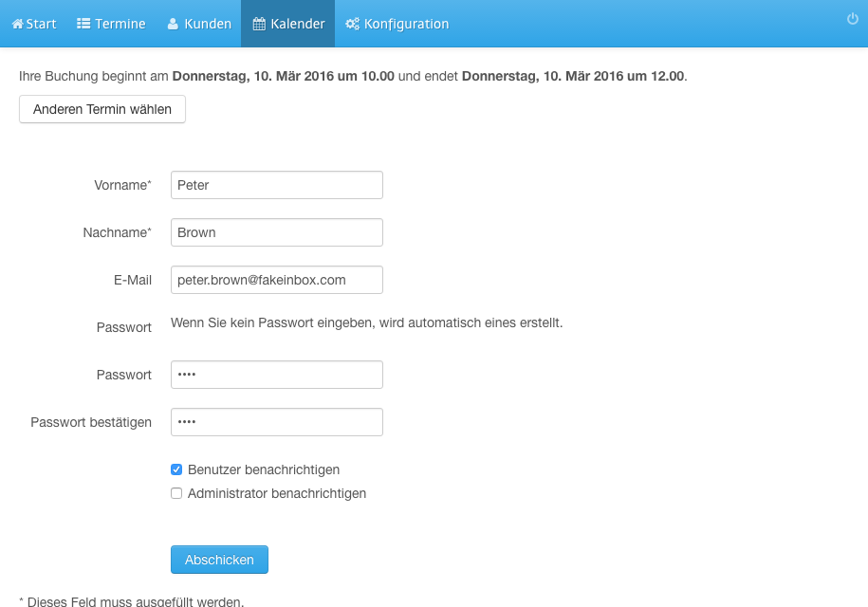Click the calendar icon beside Kalender
868x607 pixels.
coord(259,24)
